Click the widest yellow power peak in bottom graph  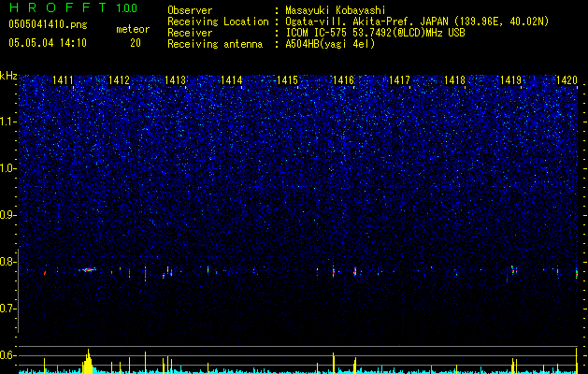tap(88, 362)
